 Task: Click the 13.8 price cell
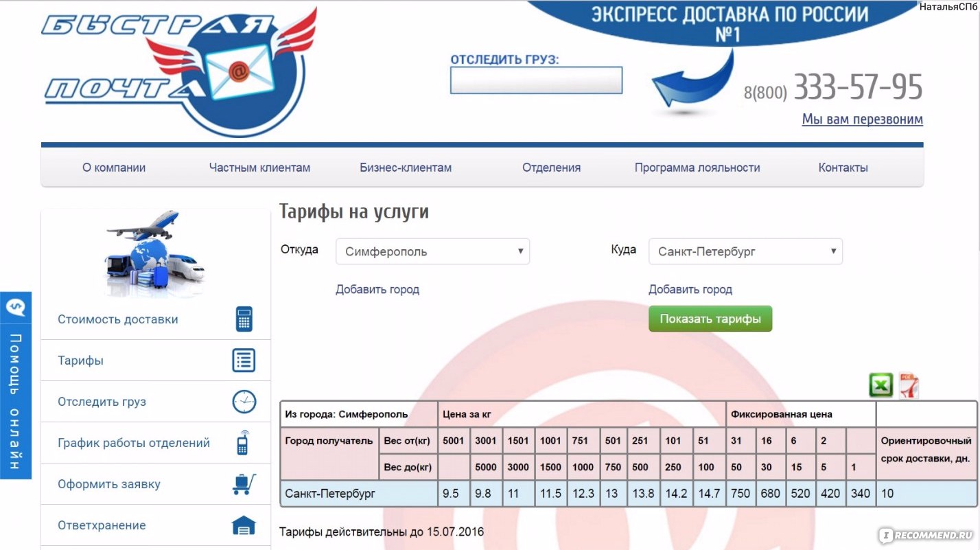[x=644, y=494]
